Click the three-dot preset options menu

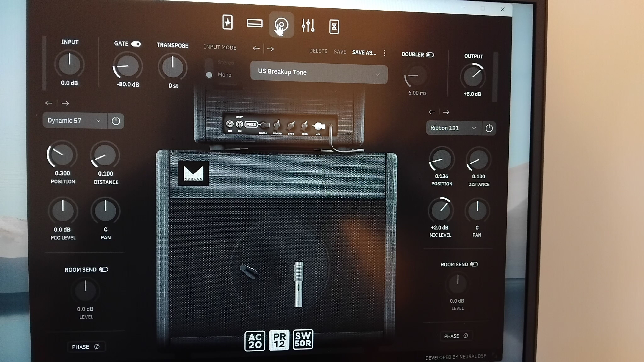click(385, 53)
